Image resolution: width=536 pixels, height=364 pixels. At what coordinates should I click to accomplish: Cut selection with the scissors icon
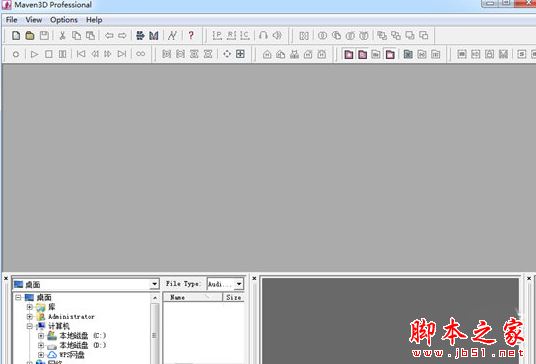[62, 35]
